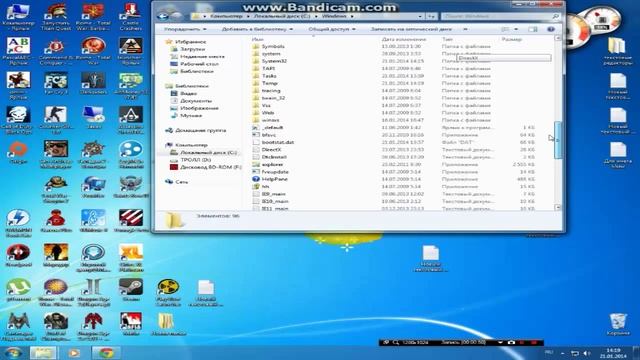Sort by the Тип column header
The image size is (640, 360).
(x=447, y=40)
